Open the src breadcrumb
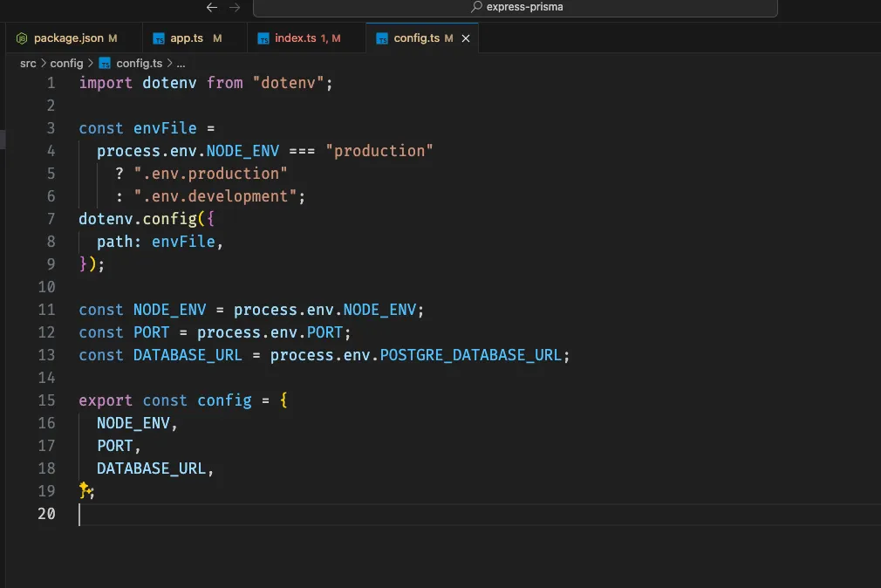 point(28,64)
